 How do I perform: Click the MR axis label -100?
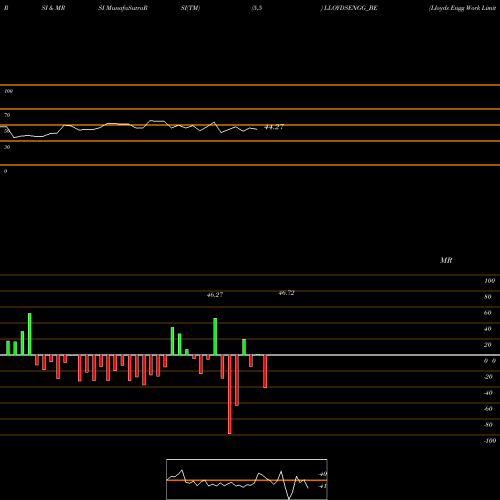coord(490,441)
